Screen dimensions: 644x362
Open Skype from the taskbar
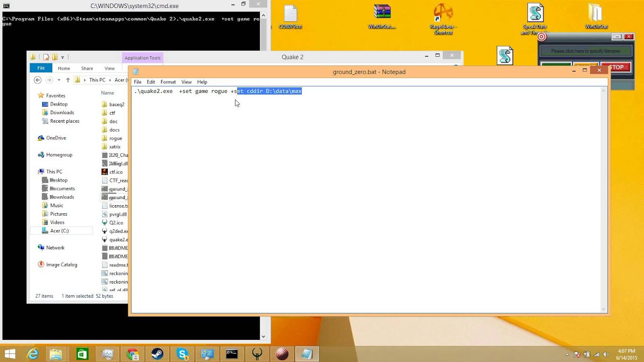183,354
